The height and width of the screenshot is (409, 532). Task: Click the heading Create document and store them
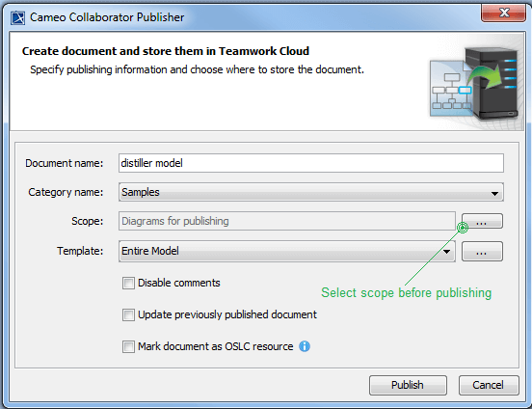(166, 51)
